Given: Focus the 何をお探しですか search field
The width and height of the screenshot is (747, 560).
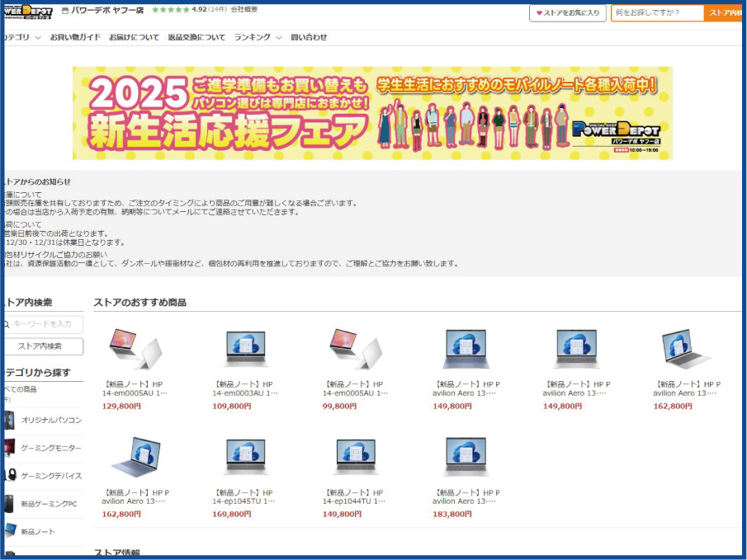Looking at the screenshot, I should 657,13.
